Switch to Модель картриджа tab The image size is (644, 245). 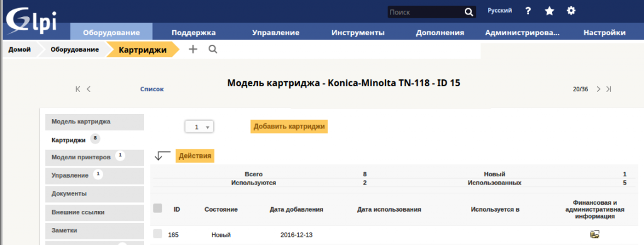[x=94, y=122]
